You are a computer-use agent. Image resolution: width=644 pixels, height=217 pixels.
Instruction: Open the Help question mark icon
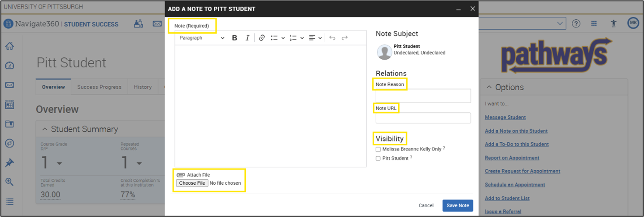pos(576,23)
